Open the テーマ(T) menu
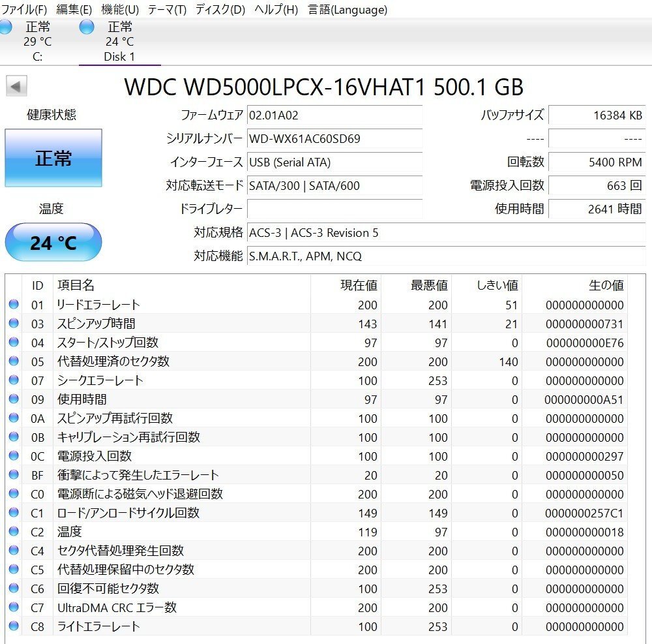Image resolution: width=652 pixels, height=644 pixels. 167,9
